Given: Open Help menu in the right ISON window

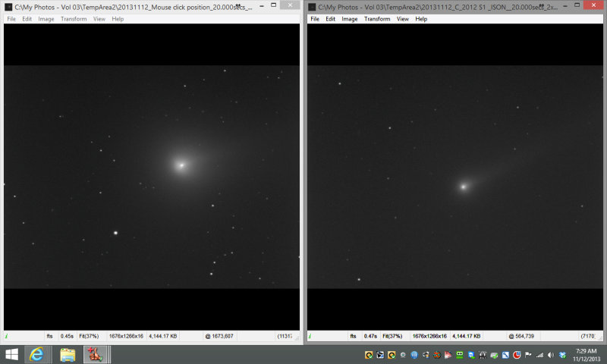Looking at the screenshot, I should (421, 19).
